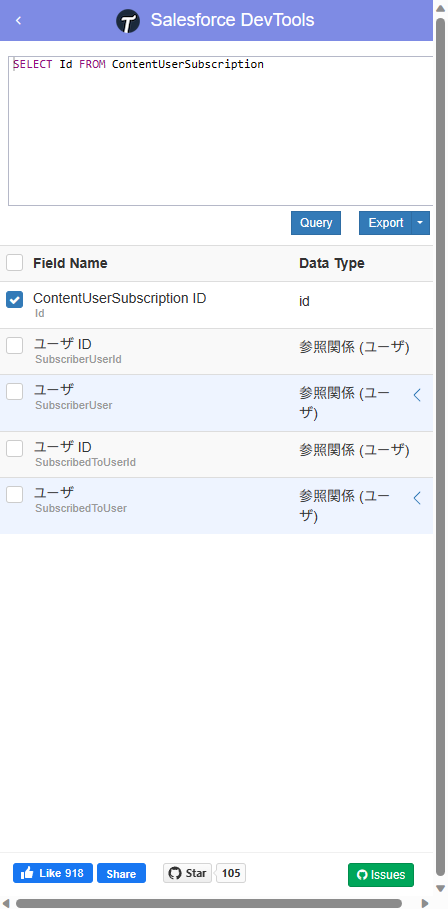448x909 pixels.
Task: Click the Facebook Share button
Action: pyautogui.click(x=121, y=873)
